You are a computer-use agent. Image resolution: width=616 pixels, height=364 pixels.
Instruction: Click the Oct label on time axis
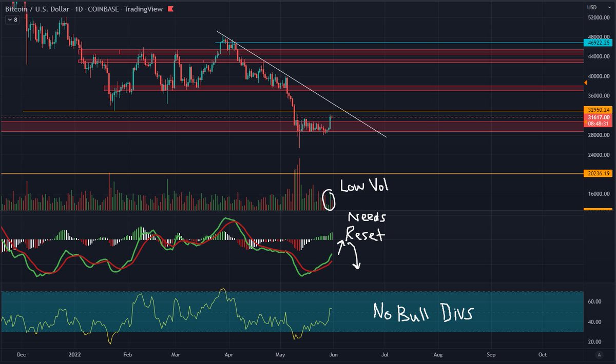click(542, 354)
